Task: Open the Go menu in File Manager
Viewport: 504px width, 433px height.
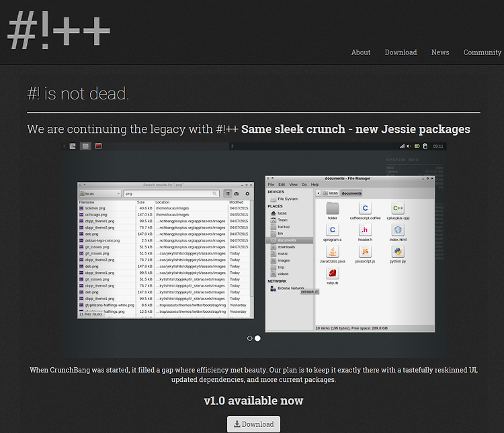Action: point(304,185)
